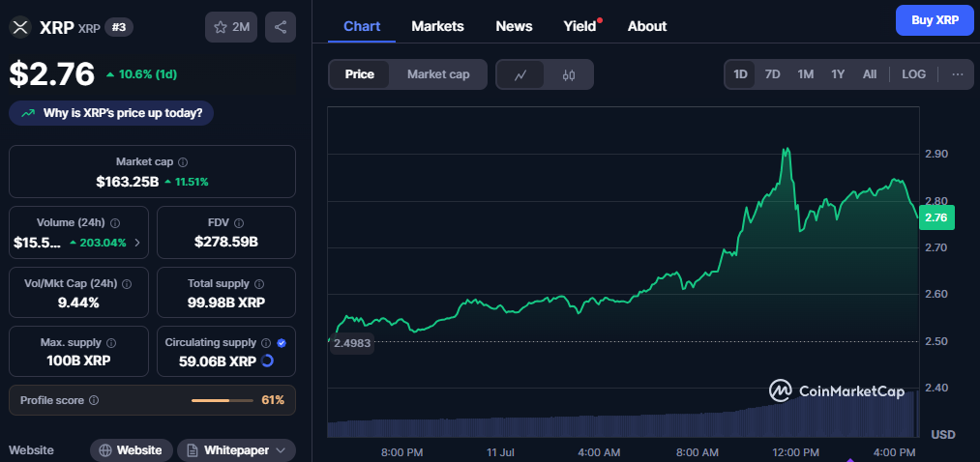Click the Vol/Mkt Cap info icon
The image size is (980, 462).
click(x=127, y=284)
